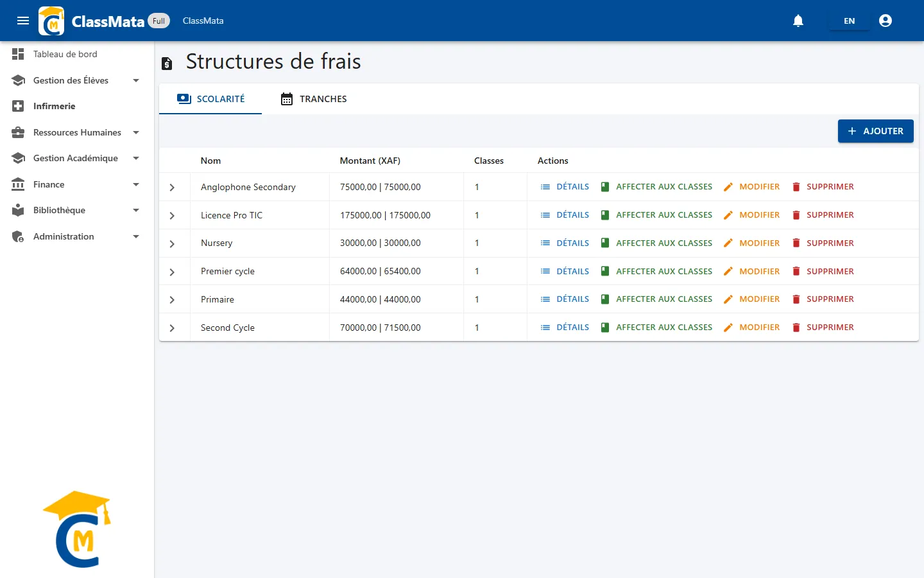This screenshot has width=924, height=578.
Task: Click Modifier for Nursery
Action: 751,243
